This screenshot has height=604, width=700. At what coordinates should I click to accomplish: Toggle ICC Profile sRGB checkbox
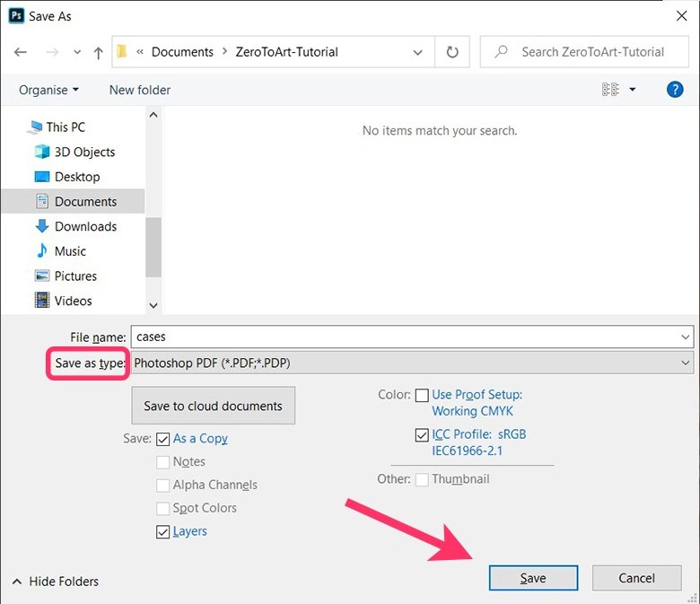pos(422,434)
